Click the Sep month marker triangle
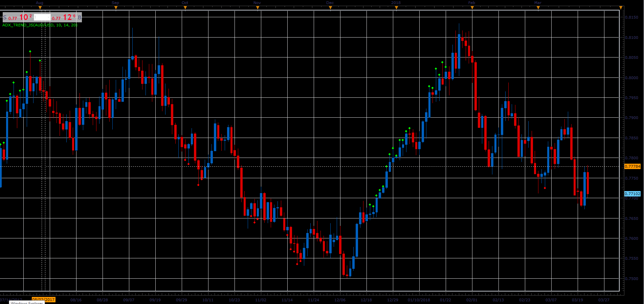Screen dimensions: 644x304 tap(116, 7)
